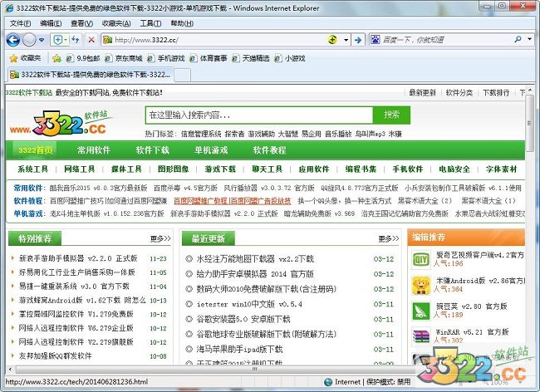Open the 收藏夹(A) menu
The image size is (540, 392).
click(116, 23)
